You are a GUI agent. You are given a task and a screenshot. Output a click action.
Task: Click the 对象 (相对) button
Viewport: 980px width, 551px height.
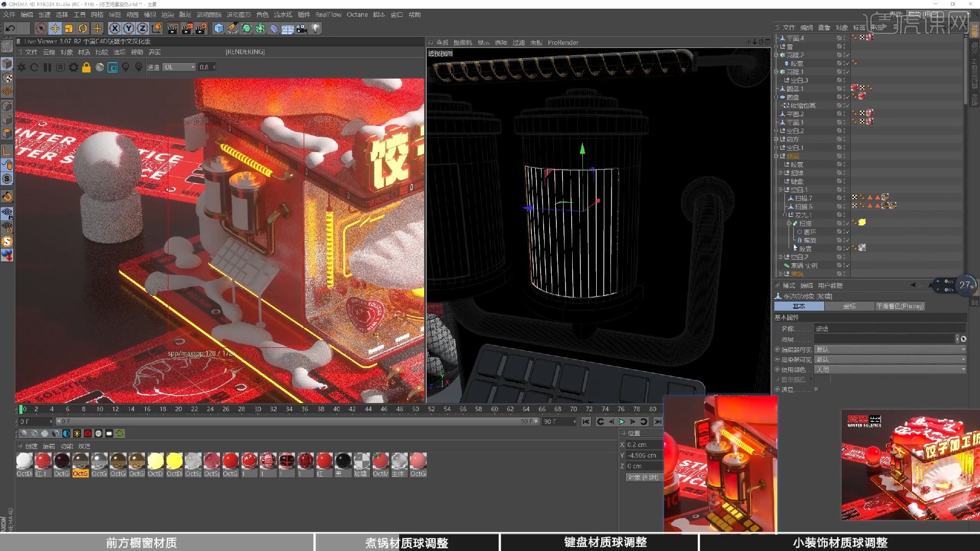pyautogui.click(x=644, y=478)
